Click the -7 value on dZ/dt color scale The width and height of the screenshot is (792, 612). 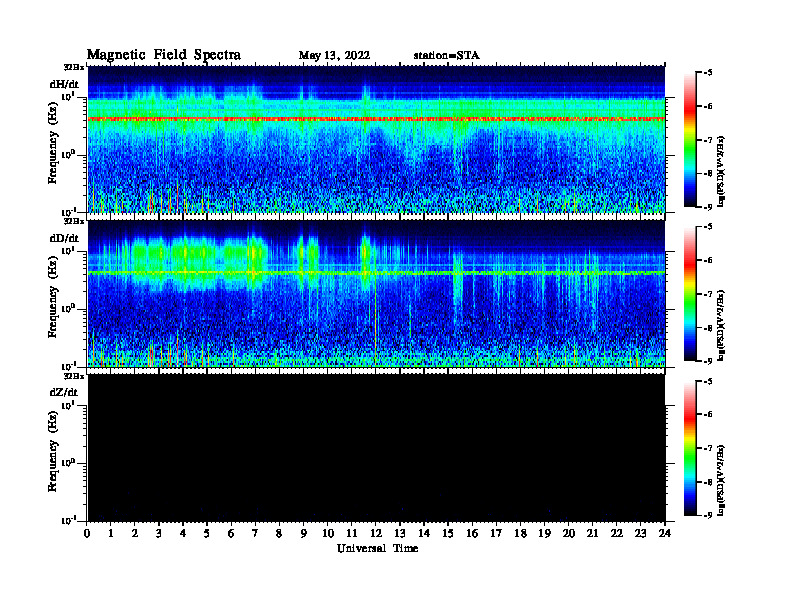[708, 448]
